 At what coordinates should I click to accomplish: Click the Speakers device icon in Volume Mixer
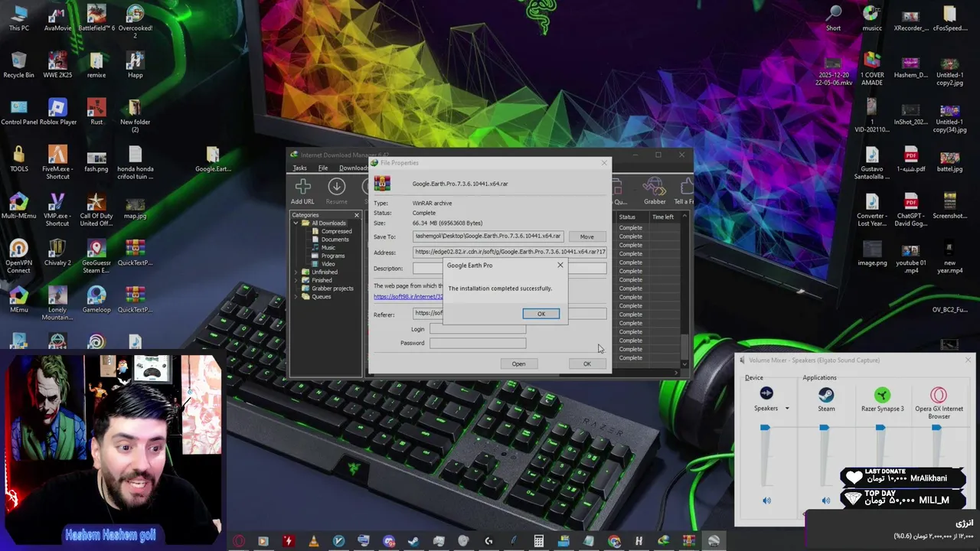(x=766, y=394)
